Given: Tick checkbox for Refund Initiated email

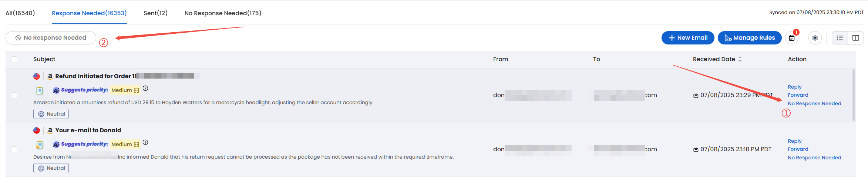Looking at the screenshot, I should pyautogui.click(x=14, y=95).
